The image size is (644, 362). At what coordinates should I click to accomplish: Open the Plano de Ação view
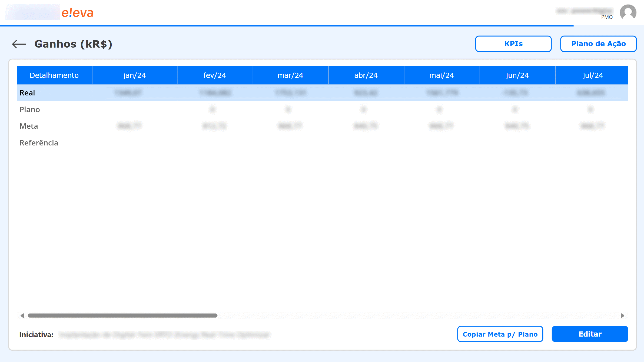pos(598,44)
